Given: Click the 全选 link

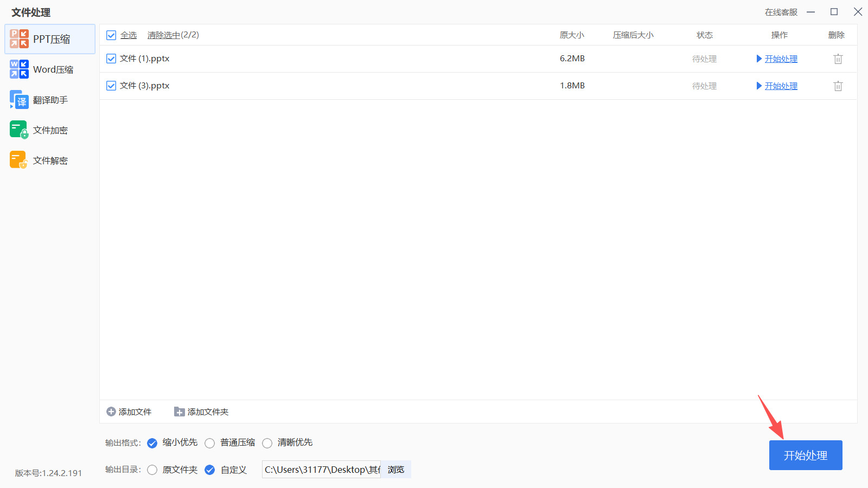Looking at the screenshot, I should point(129,35).
